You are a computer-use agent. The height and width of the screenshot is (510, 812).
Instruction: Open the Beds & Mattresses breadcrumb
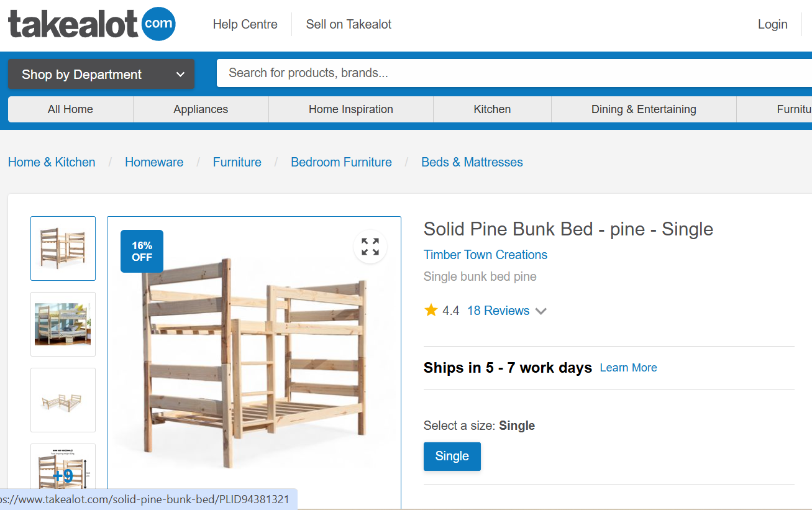tap(472, 162)
